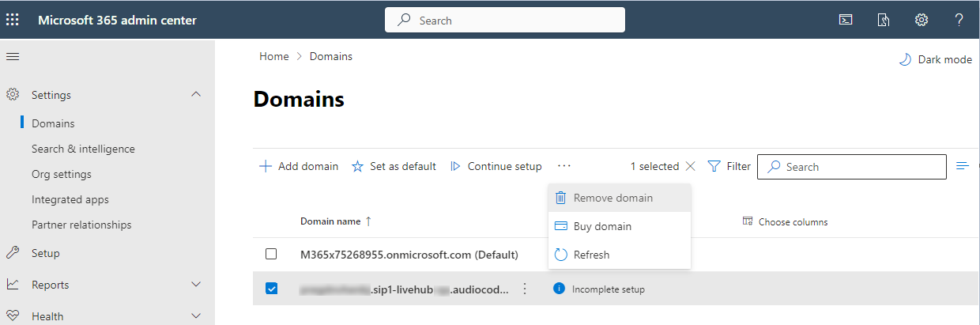Click M365x75268955.onmicrosoft.com (Default) domain name
The height and width of the screenshot is (325, 980).
pos(409,255)
